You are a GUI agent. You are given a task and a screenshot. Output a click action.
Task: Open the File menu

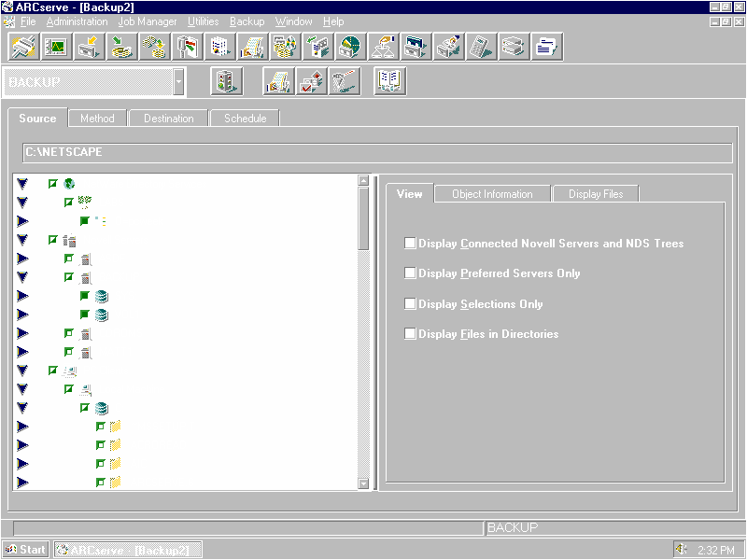click(28, 21)
